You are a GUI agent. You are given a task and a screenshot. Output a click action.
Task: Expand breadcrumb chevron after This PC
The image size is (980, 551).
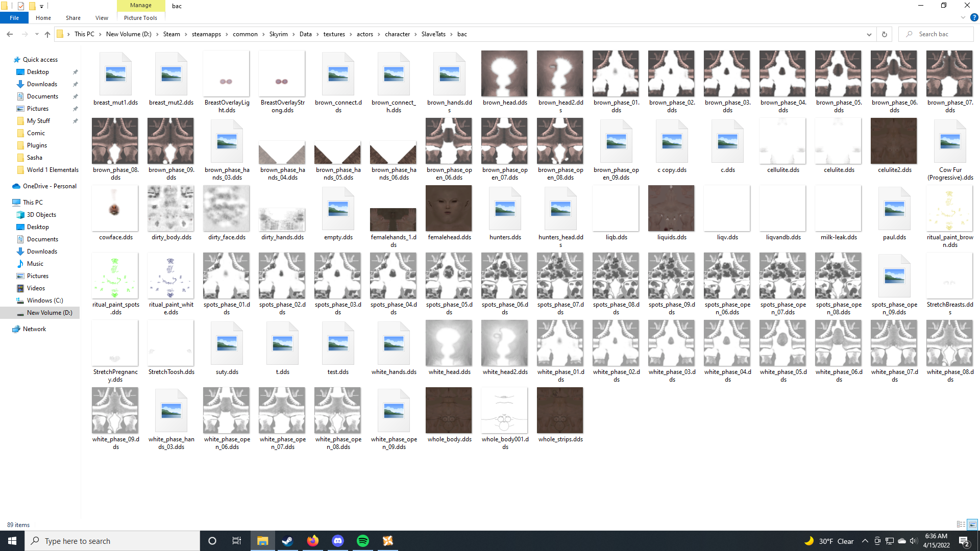(x=100, y=34)
